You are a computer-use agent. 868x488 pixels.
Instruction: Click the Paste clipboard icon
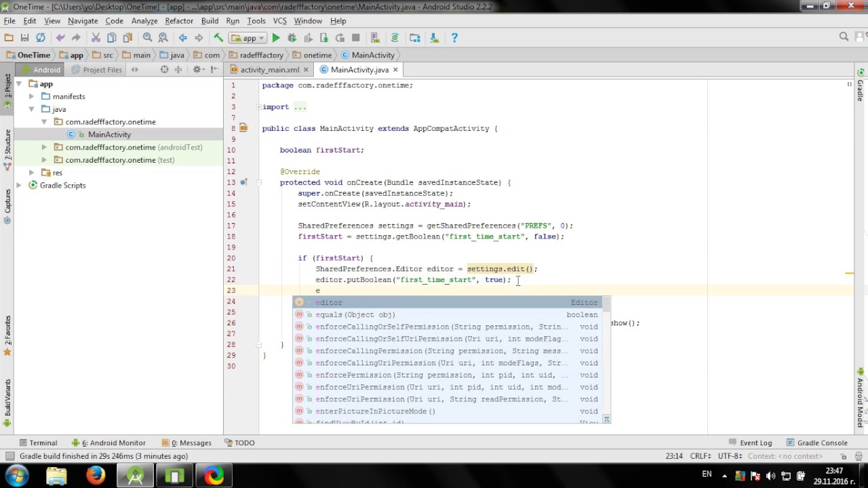coord(127,38)
